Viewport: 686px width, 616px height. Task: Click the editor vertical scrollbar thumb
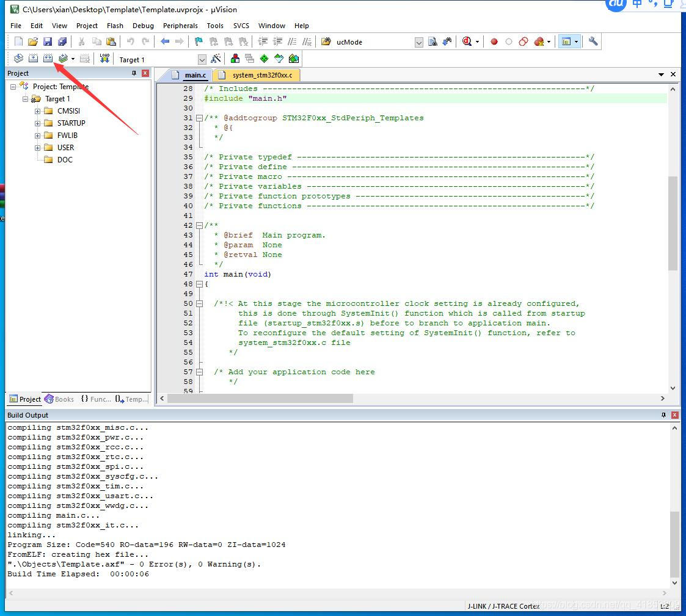tap(673, 223)
